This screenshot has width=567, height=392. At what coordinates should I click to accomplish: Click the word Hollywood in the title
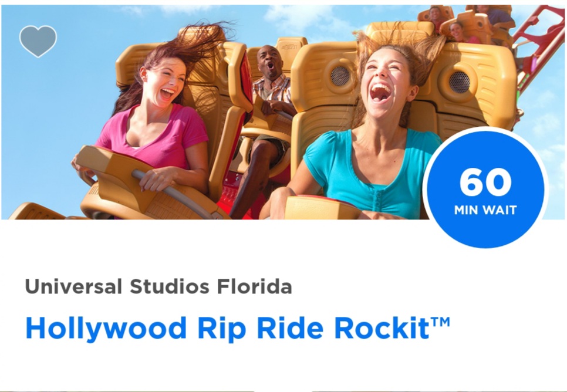coord(106,329)
